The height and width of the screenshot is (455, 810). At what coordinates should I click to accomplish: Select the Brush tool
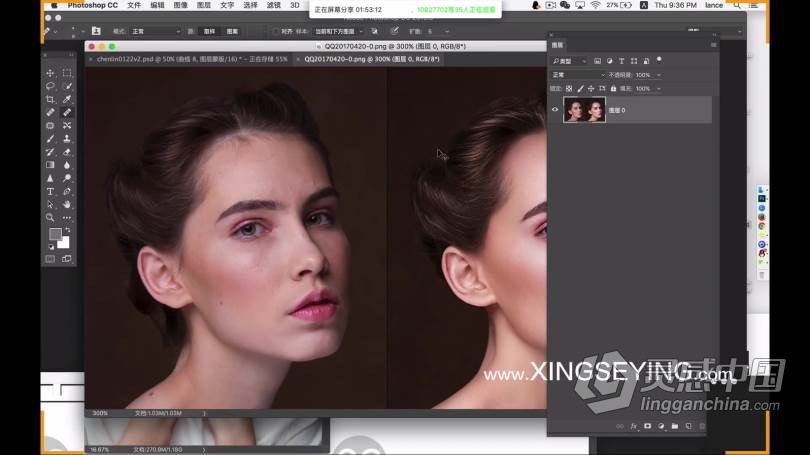click(x=50, y=138)
